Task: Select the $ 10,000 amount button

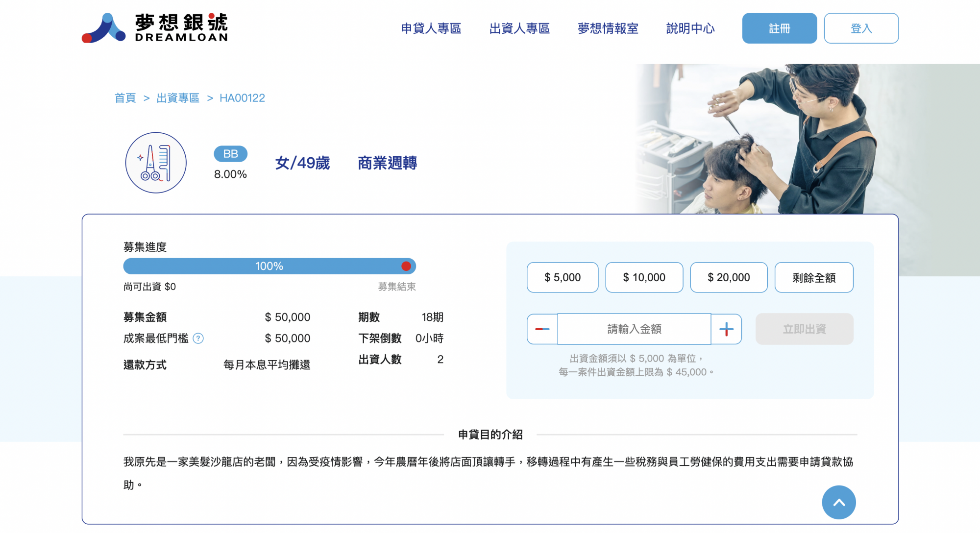Action: (644, 277)
